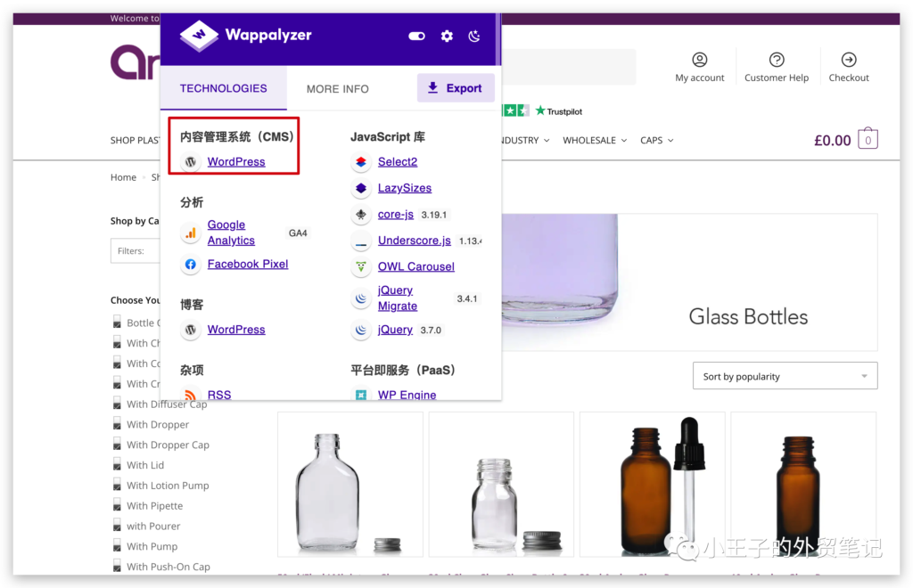Screen dimensions: 913x588
Task: Open the shopping basket icon
Action: (x=868, y=138)
